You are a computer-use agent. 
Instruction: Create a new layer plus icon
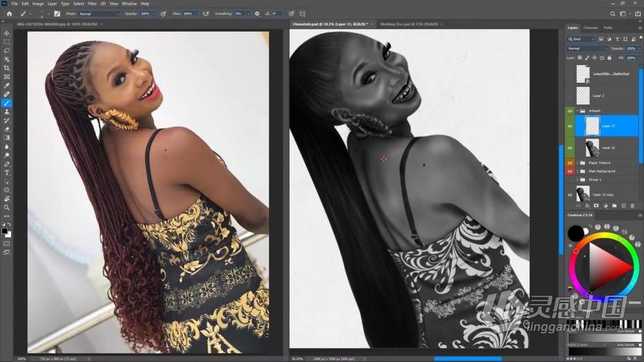[623, 206]
